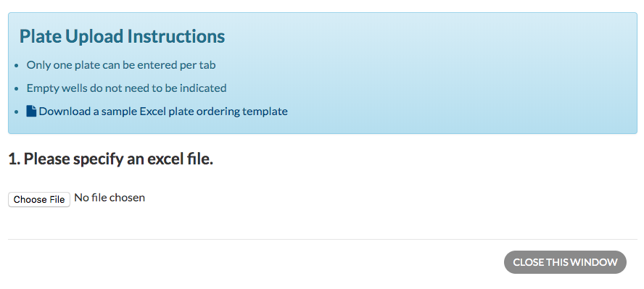Click the bullet point before the download link
Image resolution: width=644 pixels, height=289 pixels.
17,112
